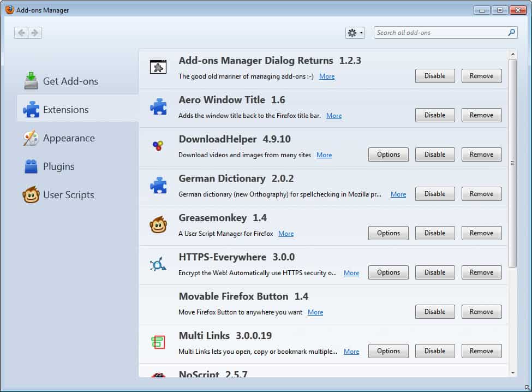
Task: Click More link for HTTPS-Everywhere
Action: click(351, 273)
